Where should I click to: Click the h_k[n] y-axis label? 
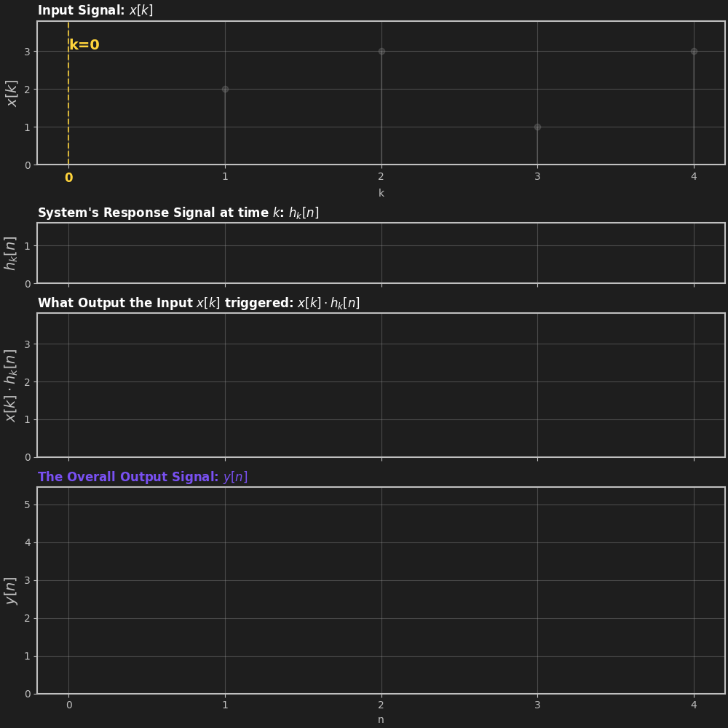(x=11, y=253)
